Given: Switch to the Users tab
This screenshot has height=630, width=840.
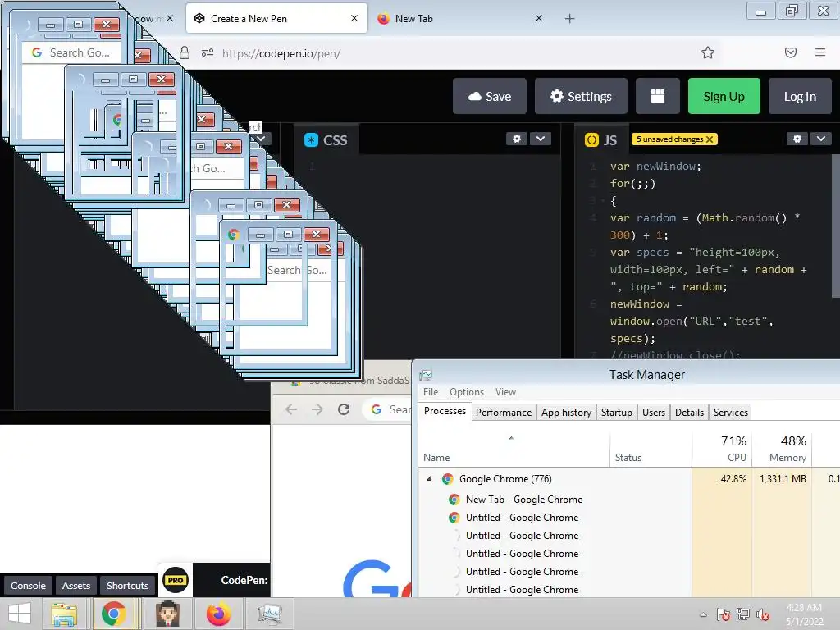Looking at the screenshot, I should click(654, 413).
